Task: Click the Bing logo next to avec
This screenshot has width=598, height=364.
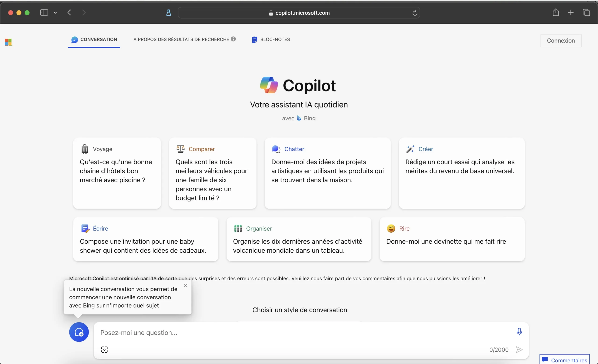Action: (299, 118)
